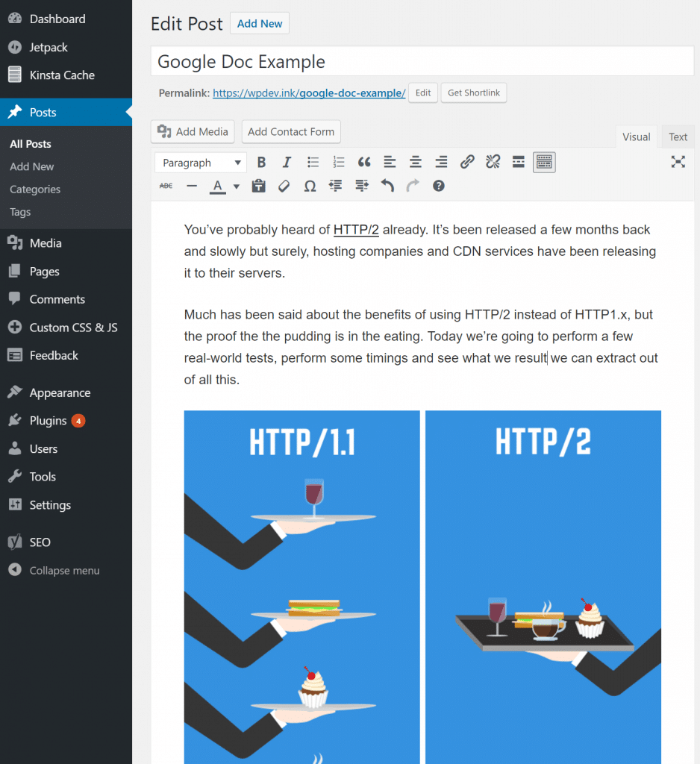Image resolution: width=700 pixels, height=764 pixels.
Task: Click the Add Contact Form button
Action: point(291,131)
